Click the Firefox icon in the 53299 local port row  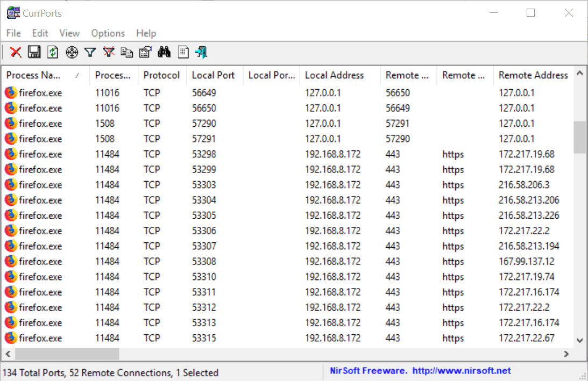click(11, 169)
